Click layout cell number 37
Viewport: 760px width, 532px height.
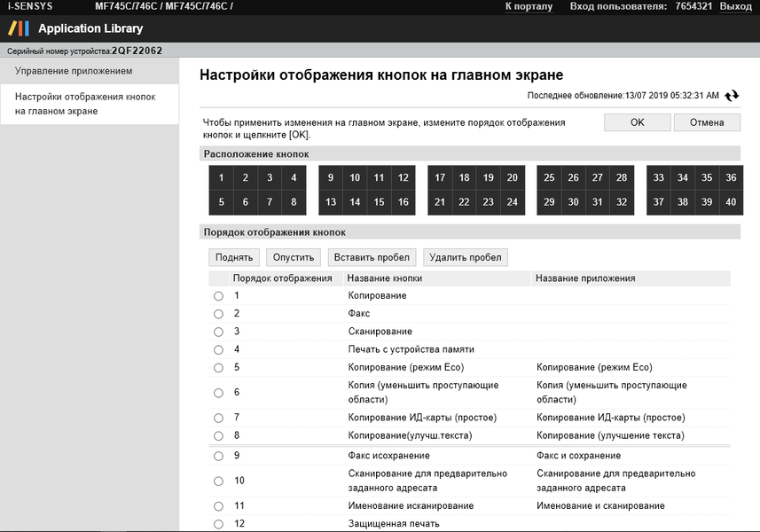click(658, 202)
